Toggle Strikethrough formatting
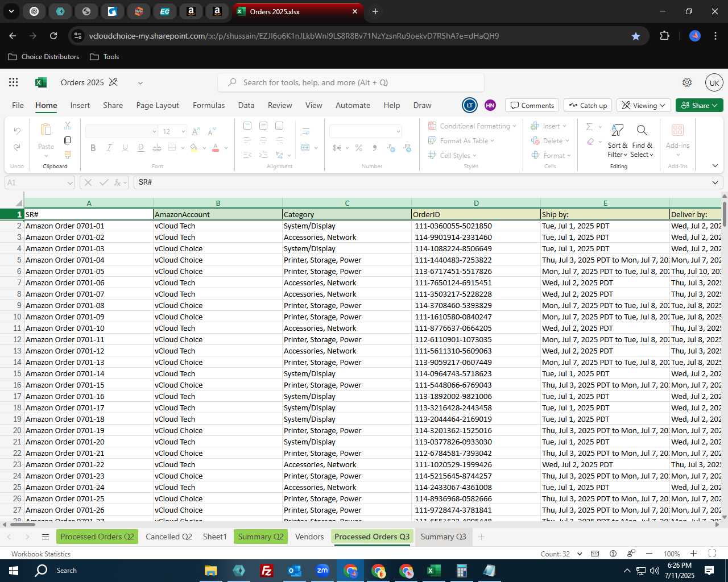Image resolution: width=728 pixels, height=582 pixels. coord(157,148)
